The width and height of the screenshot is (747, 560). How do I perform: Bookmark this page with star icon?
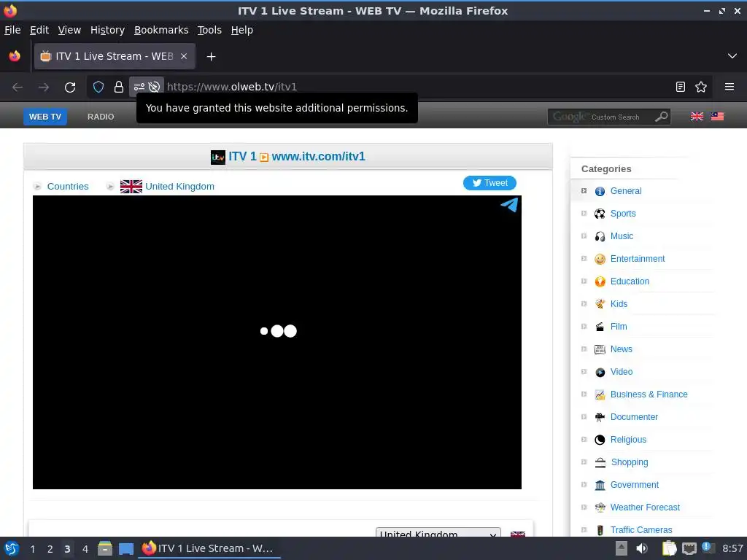701,87
